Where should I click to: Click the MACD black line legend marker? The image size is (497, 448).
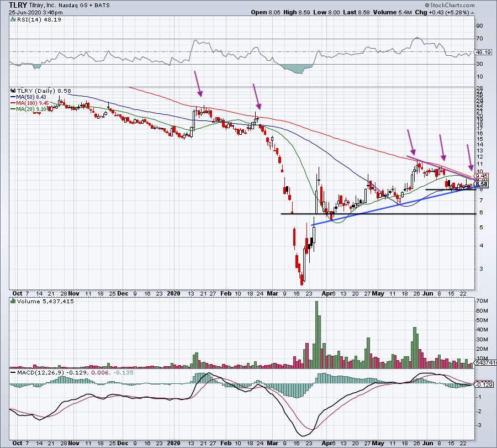click(13, 372)
